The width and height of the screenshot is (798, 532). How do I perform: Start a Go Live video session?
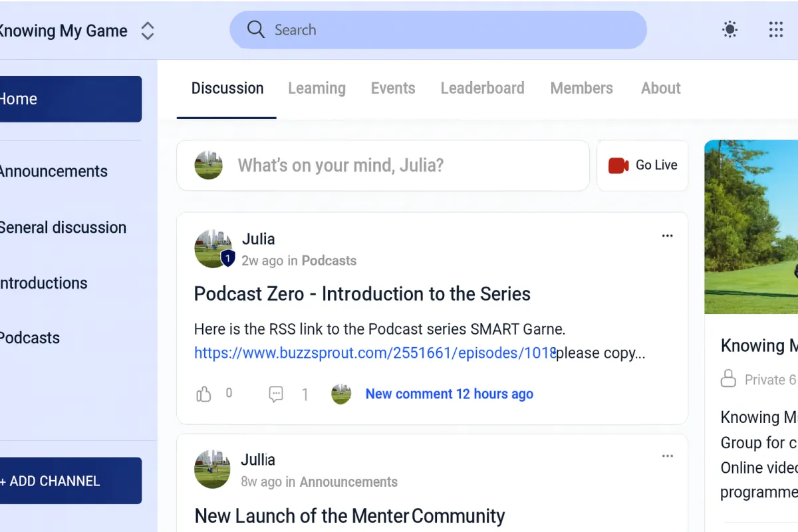[642, 166]
